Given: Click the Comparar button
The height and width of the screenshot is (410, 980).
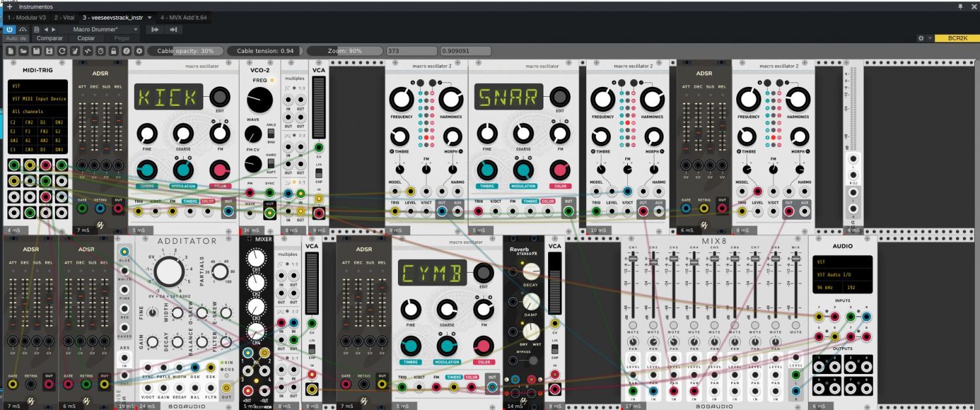Looking at the screenshot, I should point(50,38).
